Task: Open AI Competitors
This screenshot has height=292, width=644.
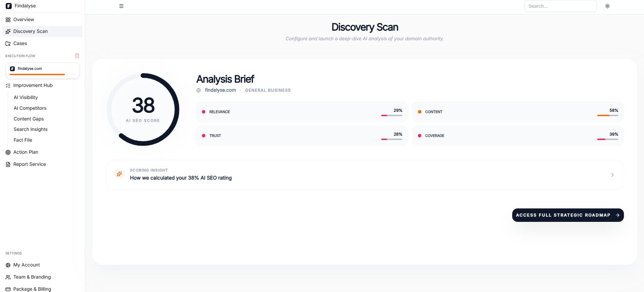Action: pyautogui.click(x=30, y=108)
